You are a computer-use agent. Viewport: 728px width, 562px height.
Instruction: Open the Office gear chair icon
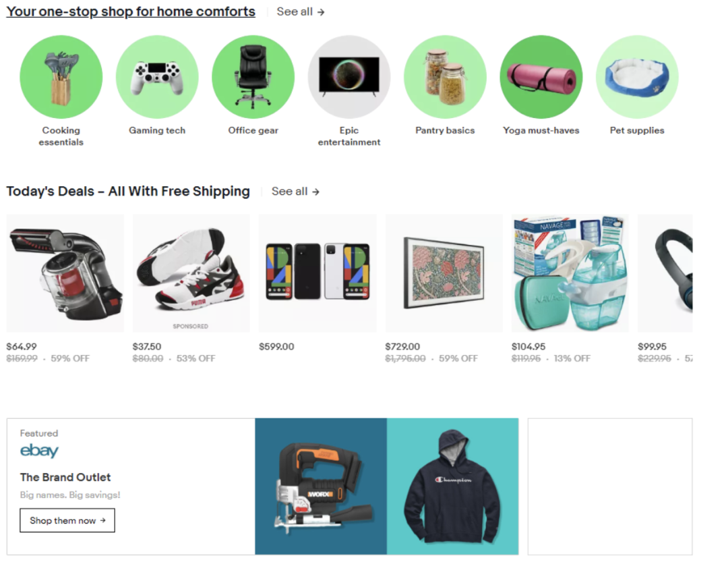tap(253, 77)
